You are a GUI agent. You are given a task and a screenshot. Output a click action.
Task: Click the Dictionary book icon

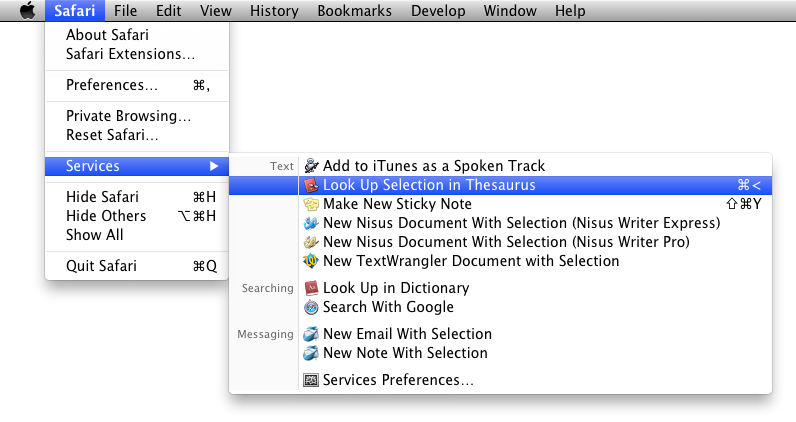311,288
